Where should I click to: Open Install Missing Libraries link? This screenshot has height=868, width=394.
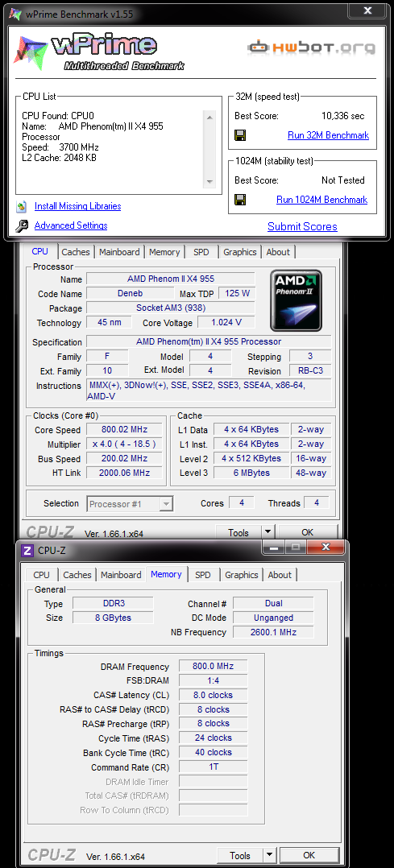coord(77,206)
